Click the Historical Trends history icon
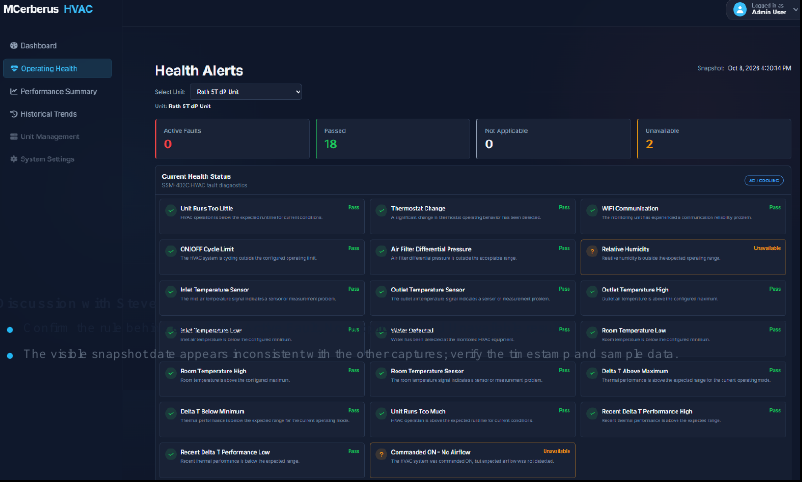Image resolution: width=802 pixels, height=482 pixels. [x=14, y=114]
